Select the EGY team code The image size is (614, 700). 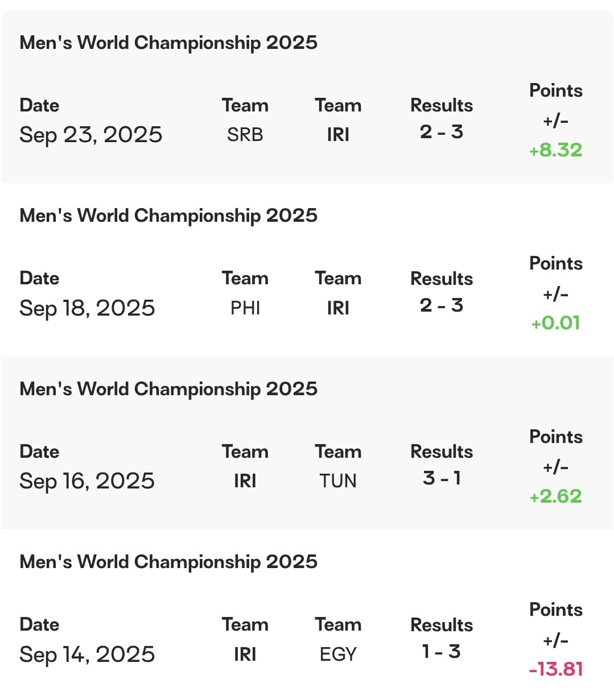[x=338, y=655]
